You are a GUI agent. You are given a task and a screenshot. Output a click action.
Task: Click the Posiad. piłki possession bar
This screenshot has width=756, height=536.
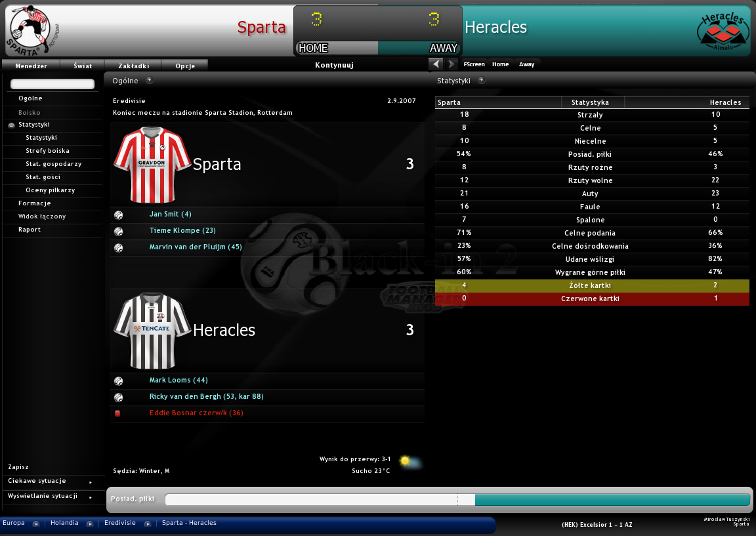click(457, 500)
